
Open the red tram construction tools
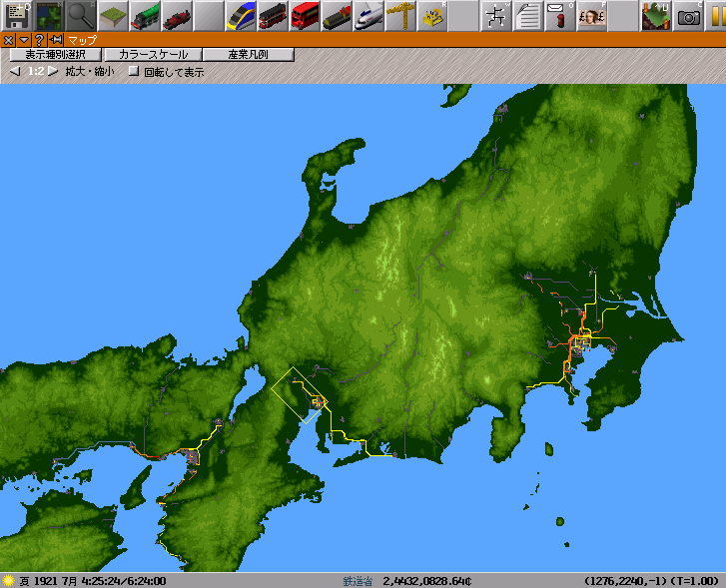click(273, 16)
